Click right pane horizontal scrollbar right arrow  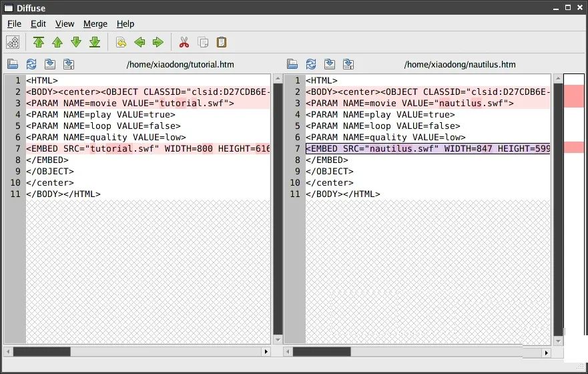tap(547, 353)
